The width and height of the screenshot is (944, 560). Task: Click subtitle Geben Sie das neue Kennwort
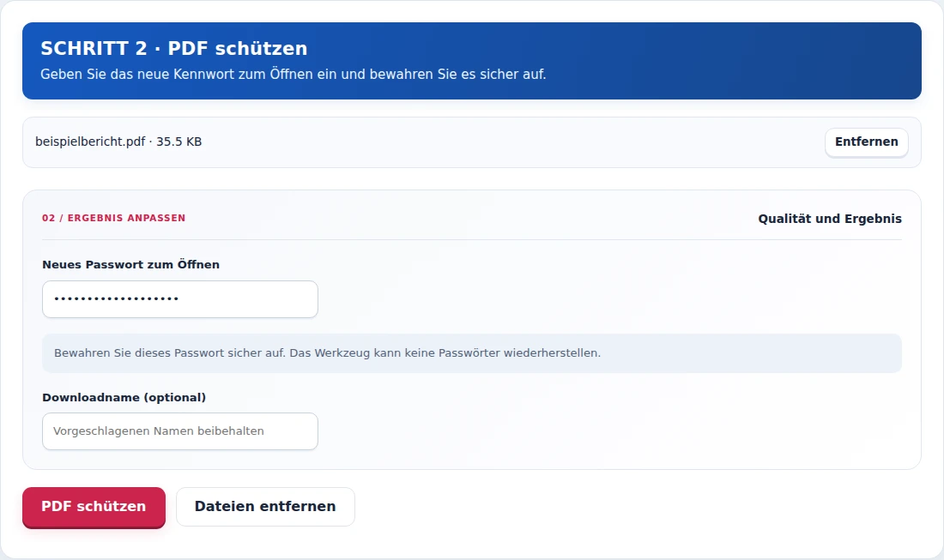click(x=293, y=75)
